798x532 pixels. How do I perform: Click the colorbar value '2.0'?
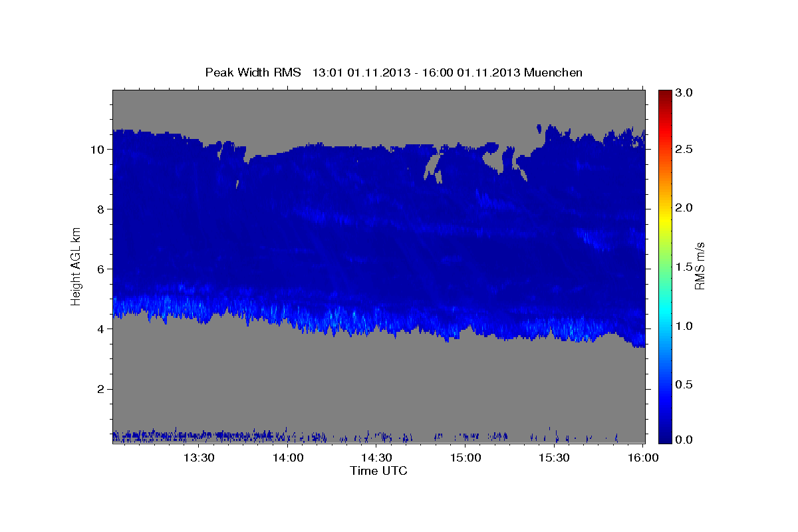685,207
